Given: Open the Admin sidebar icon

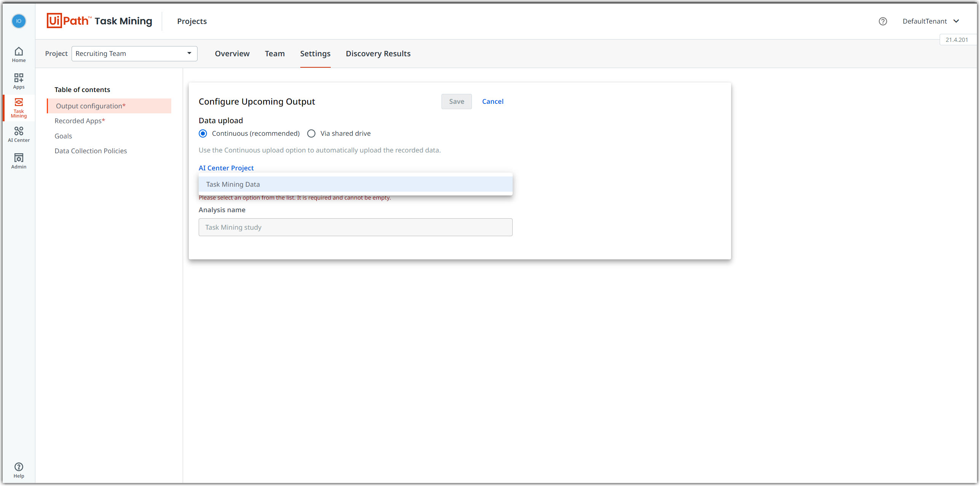Looking at the screenshot, I should tap(19, 161).
